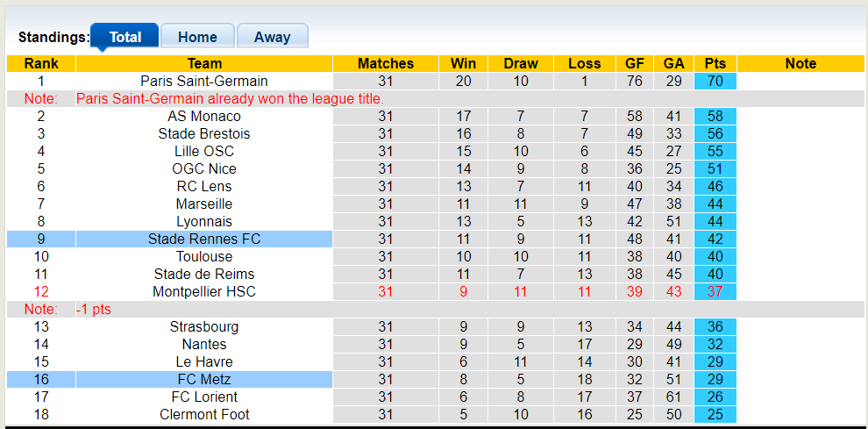Click the Rank column header
The height and width of the screenshot is (429, 868).
pos(41,63)
